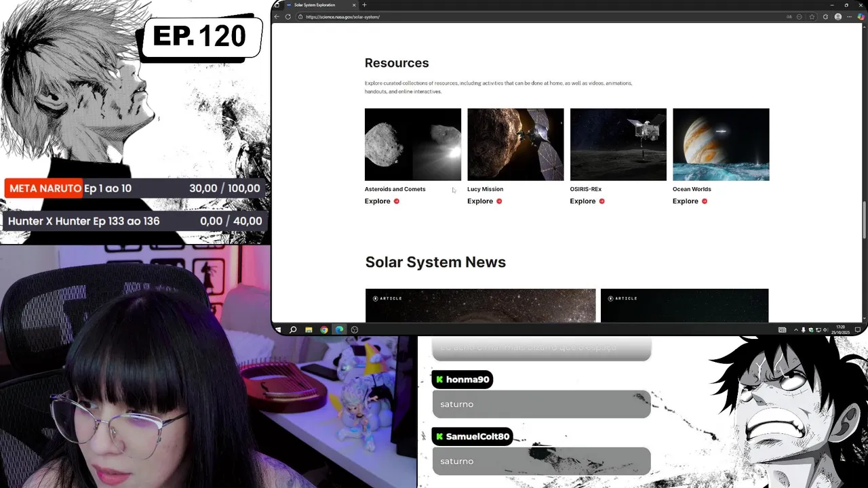Open the tab actions menu icon
This screenshot has width=868, height=488.
[277, 5]
